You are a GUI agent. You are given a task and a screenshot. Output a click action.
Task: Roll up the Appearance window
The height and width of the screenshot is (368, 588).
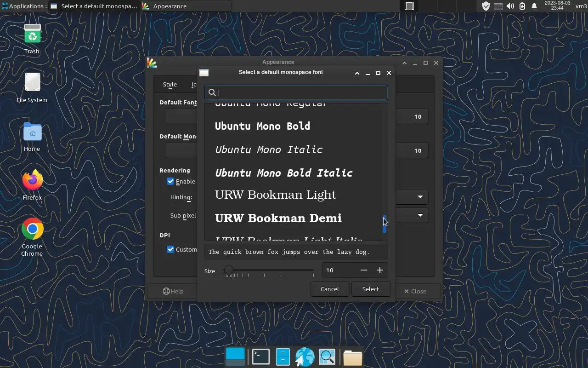(x=404, y=63)
